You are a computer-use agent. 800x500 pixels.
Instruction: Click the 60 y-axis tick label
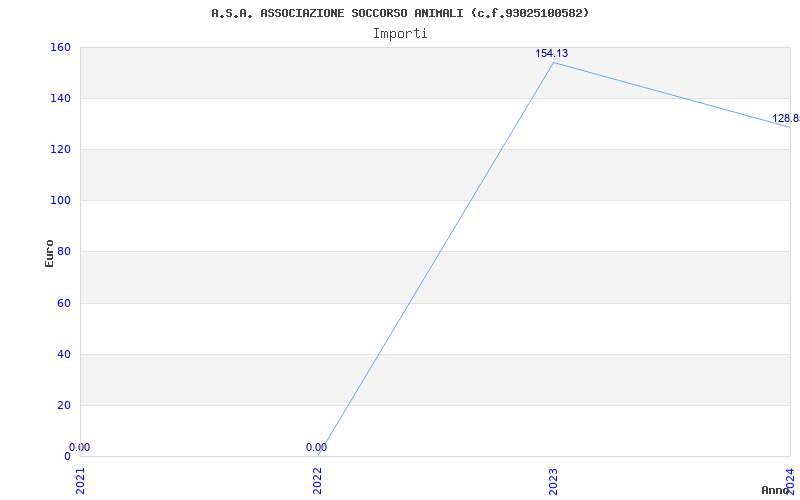tap(63, 304)
